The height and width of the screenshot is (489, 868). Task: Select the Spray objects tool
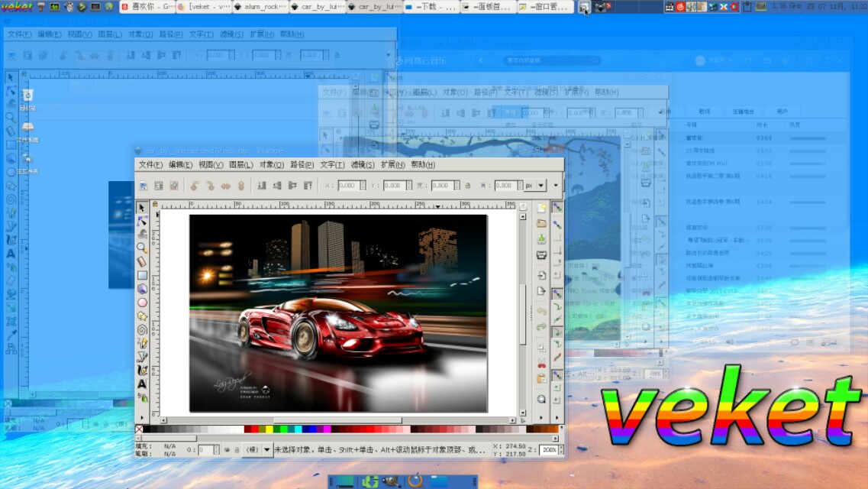click(142, 397)
